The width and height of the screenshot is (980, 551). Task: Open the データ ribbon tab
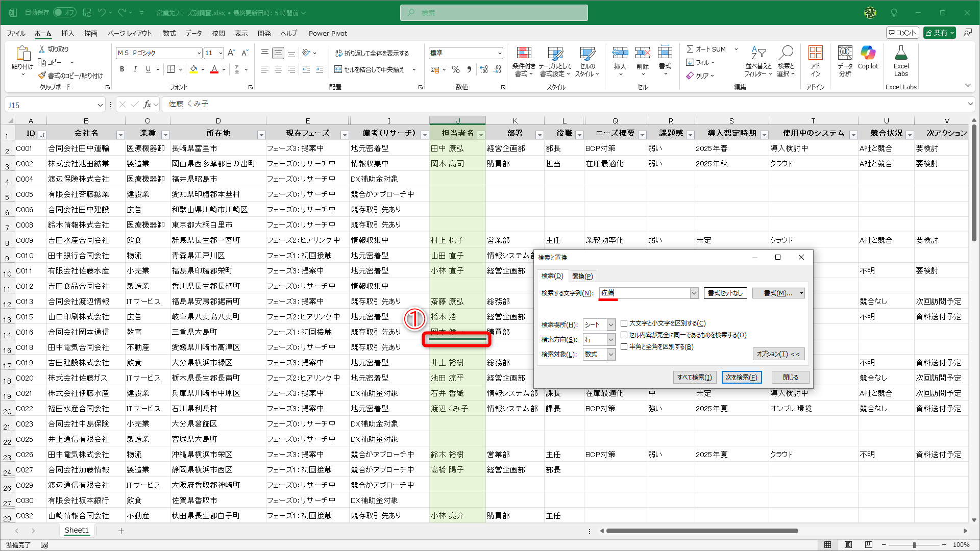[193, 33]
